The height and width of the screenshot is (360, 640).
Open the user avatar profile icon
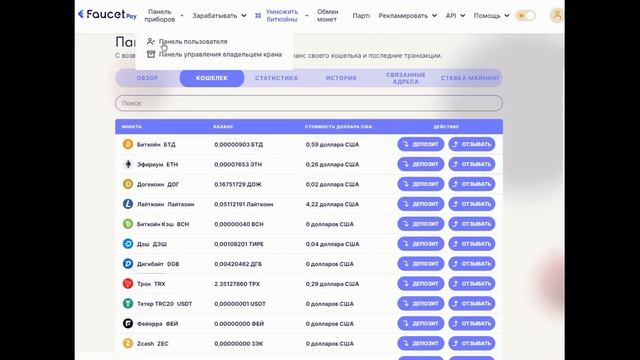557,16
